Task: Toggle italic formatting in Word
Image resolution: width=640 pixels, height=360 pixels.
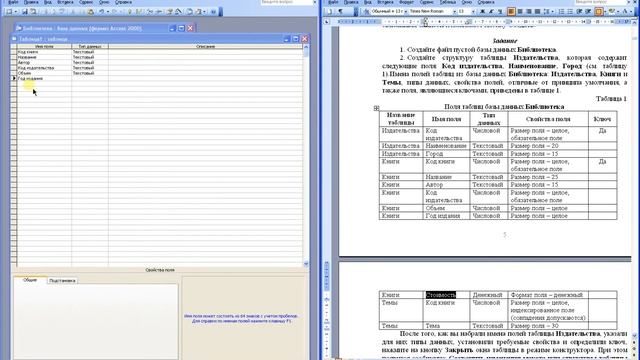Action: 491,11
